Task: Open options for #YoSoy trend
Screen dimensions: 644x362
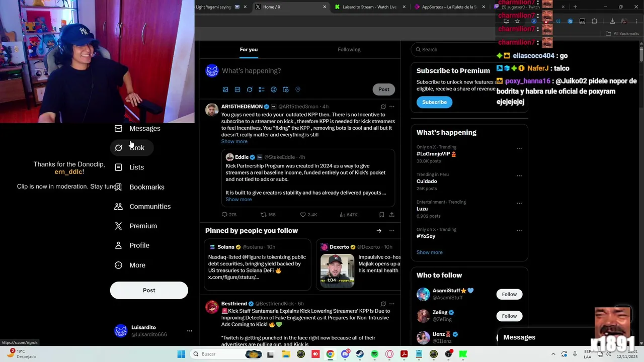Action: (519, 231)
